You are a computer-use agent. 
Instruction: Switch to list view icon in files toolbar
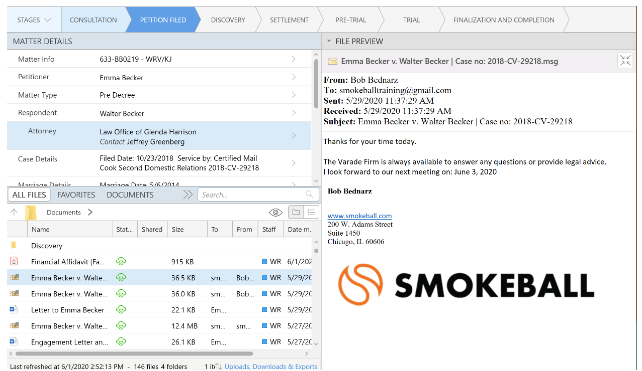(x=311, y=212)
